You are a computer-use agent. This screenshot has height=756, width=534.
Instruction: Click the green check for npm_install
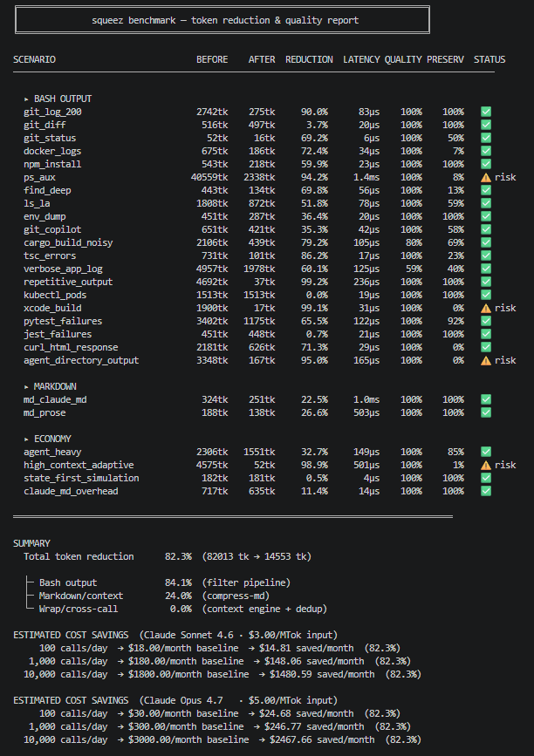click(x=486, y=164)
